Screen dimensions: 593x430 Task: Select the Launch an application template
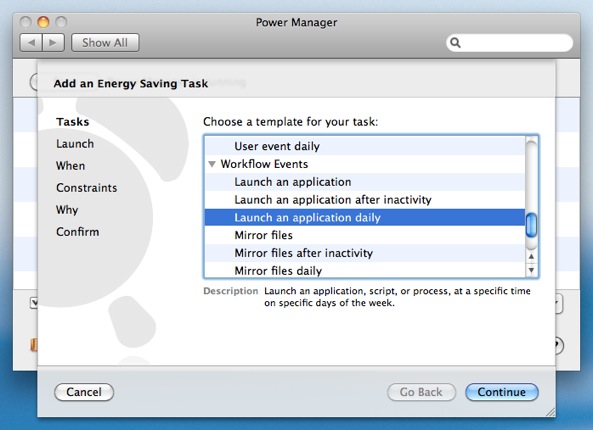pos(365,182)
